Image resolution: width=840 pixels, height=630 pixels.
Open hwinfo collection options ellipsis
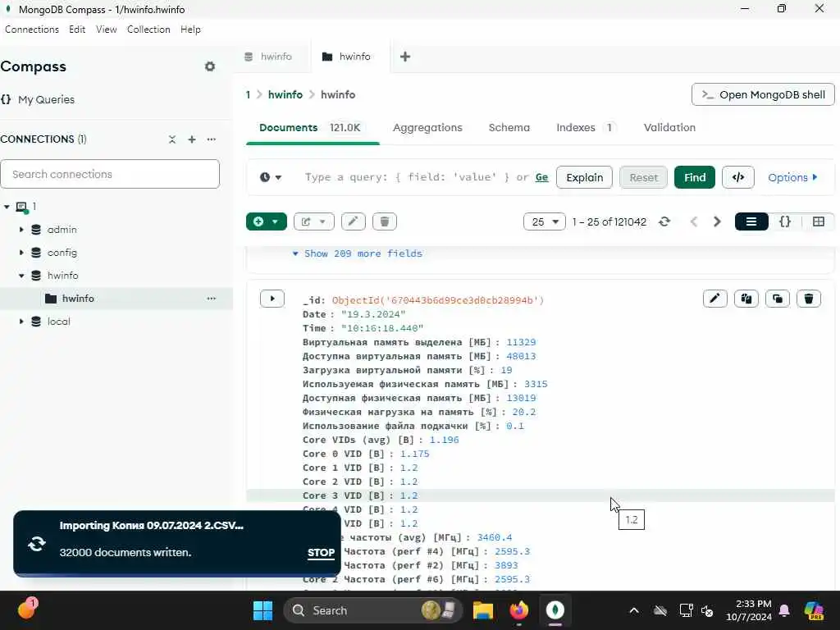[212, 299]
